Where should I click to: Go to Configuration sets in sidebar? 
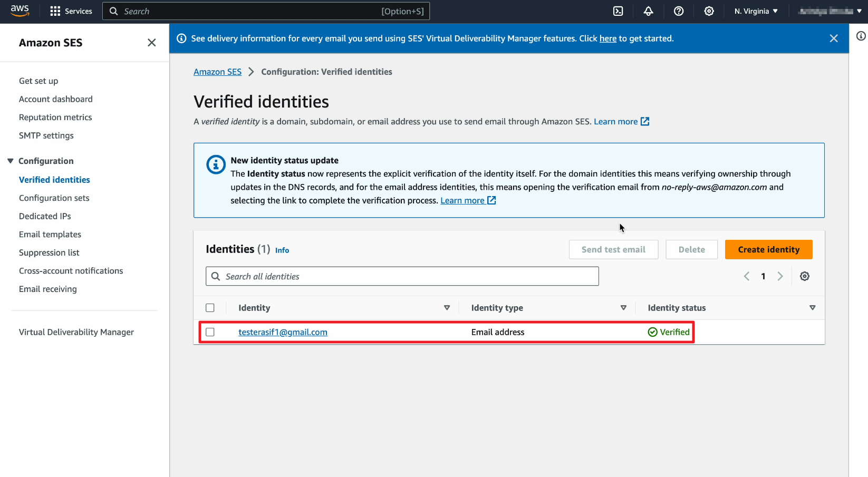(x=54, y=198)
